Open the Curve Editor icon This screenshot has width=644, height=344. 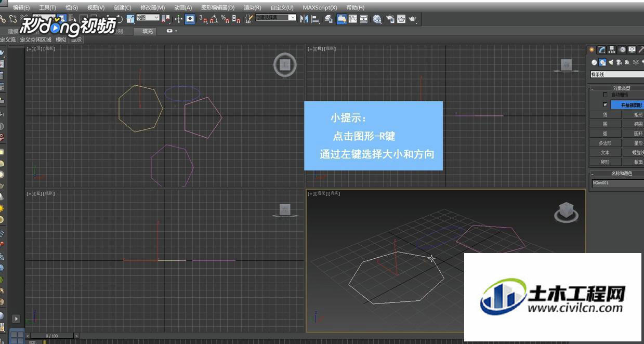(x=353, y=19)
